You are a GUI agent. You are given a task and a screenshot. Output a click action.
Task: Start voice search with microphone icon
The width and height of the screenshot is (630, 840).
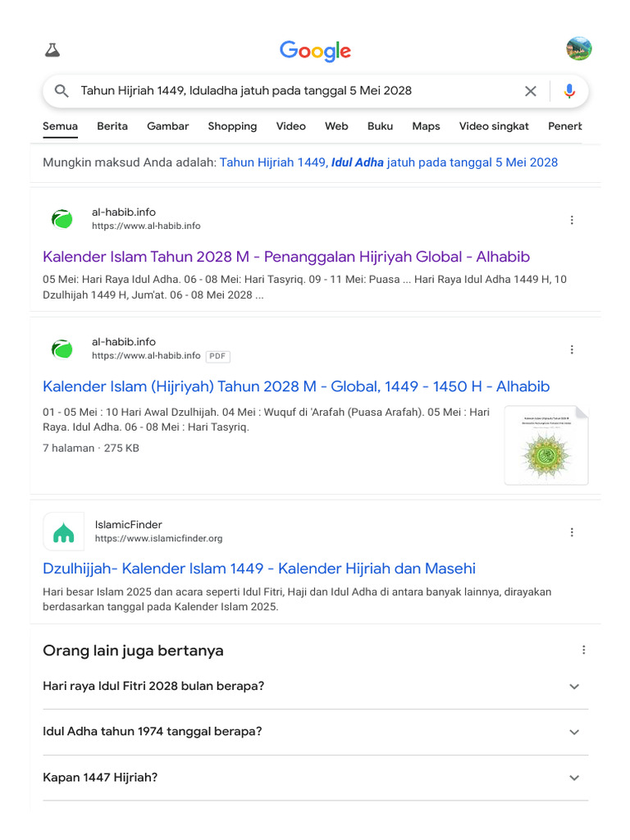(x=569, y=91)
